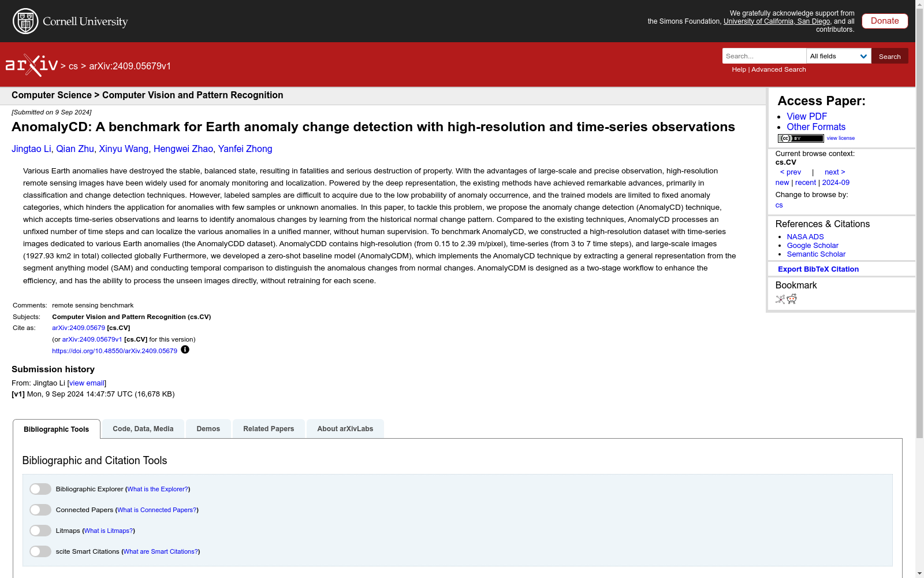Toggle the Bibliographic Explorer switch

(x=40, y=489)
